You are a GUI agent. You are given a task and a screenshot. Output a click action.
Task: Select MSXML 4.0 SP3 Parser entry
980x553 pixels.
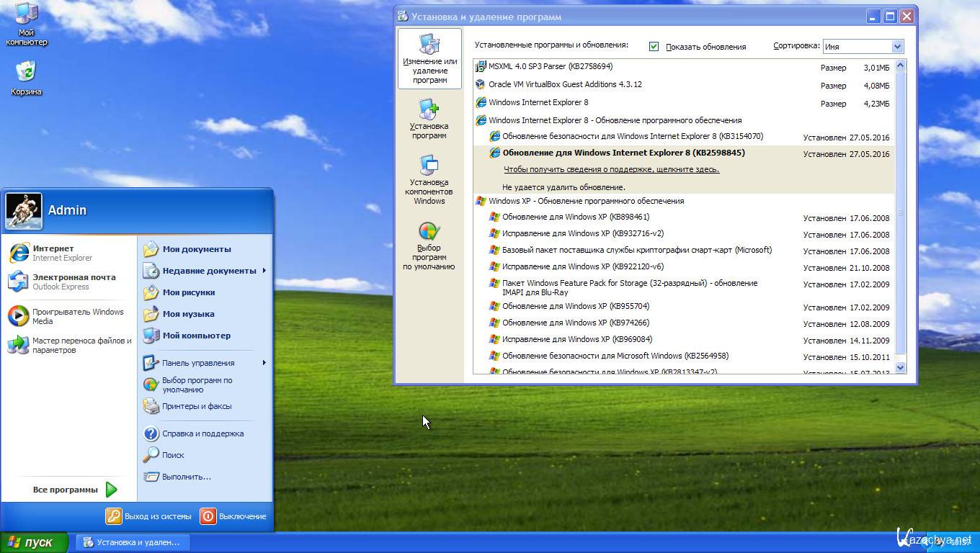pyautogui.click(x=683, y=67)
